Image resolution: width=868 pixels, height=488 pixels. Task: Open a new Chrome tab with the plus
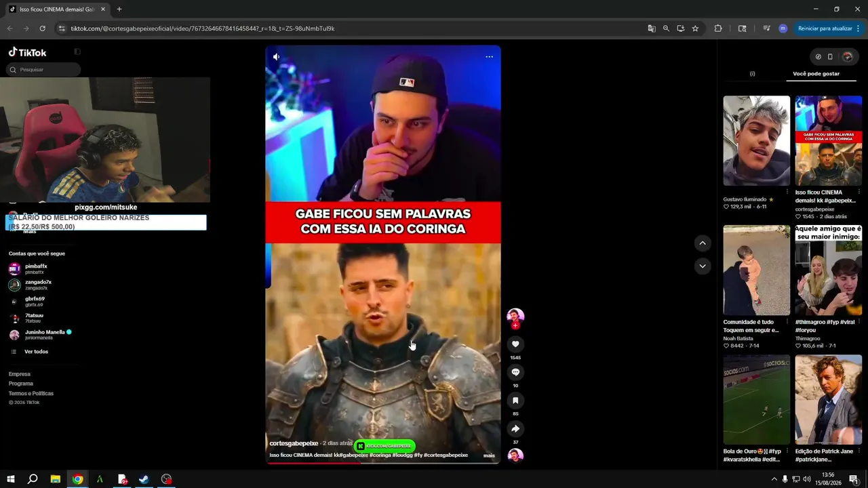pos(119,9)
